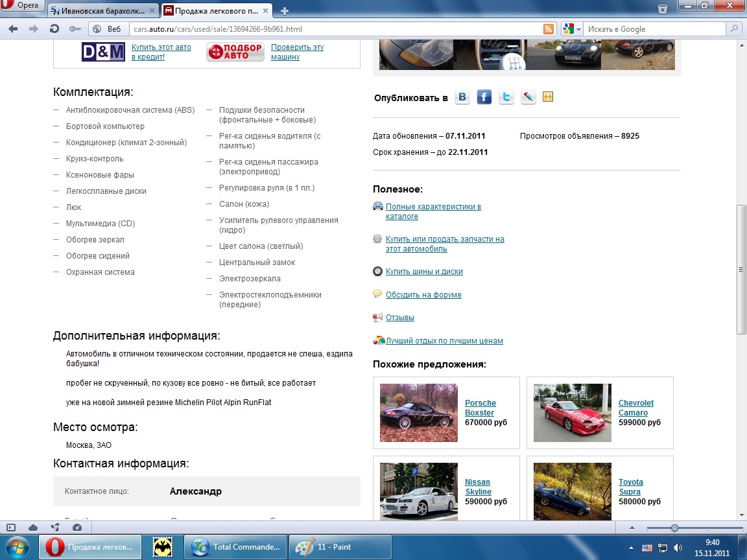Share the listing on VKontakte
Screen dimensions: 747x560
462,97
